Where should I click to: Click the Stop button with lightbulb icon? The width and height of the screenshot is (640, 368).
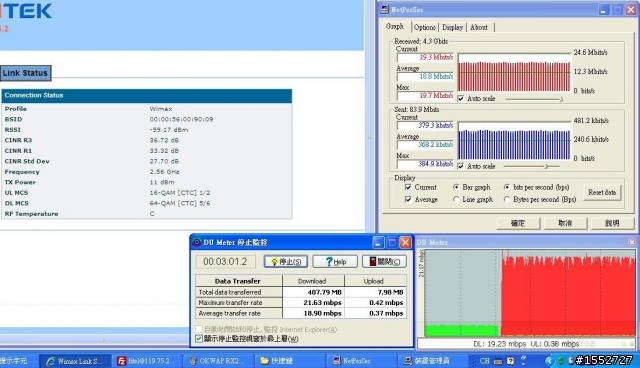point(286,262)
